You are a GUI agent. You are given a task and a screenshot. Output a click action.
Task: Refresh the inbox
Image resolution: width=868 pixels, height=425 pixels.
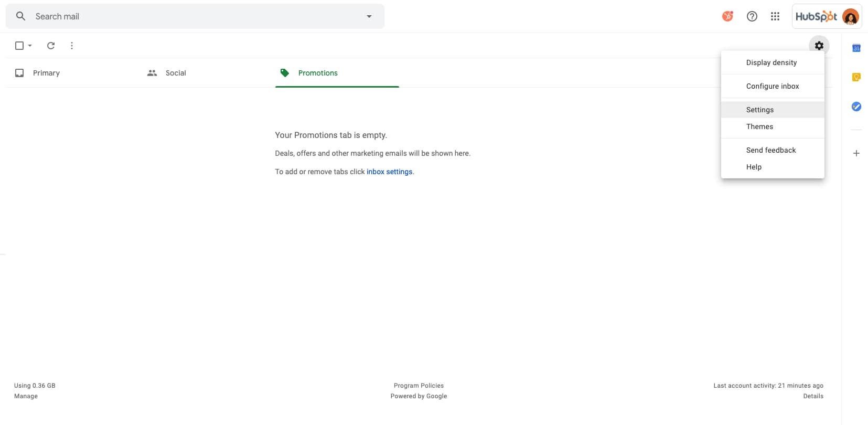click(51, 46)
